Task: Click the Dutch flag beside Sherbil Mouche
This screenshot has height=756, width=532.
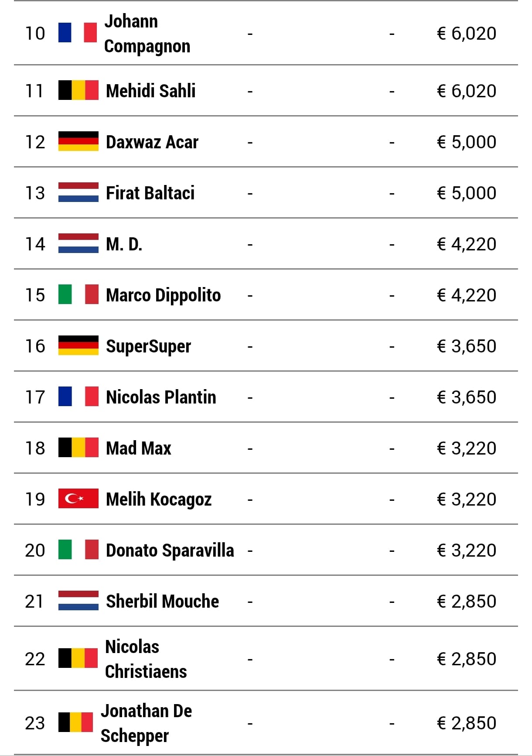Action: (x=78, y=601)
